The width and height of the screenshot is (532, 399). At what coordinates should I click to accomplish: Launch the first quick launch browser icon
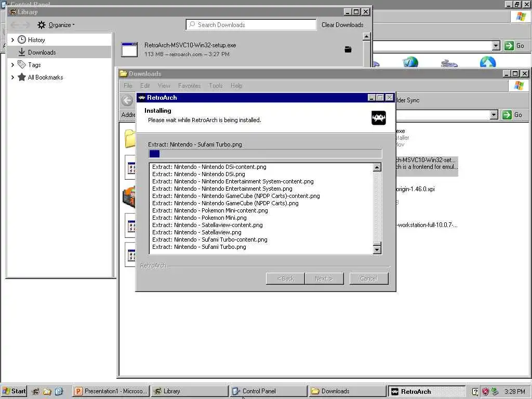click(x=35, y=392)
